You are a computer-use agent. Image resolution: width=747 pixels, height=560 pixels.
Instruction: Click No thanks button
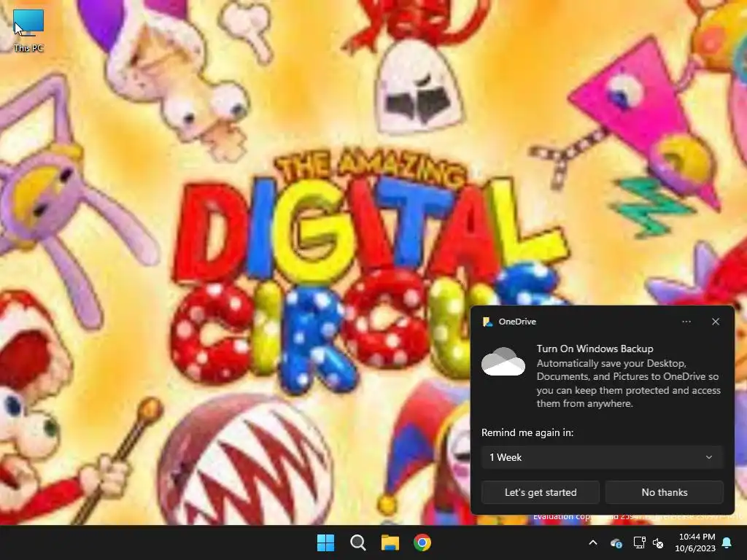(x=664, y=492)
